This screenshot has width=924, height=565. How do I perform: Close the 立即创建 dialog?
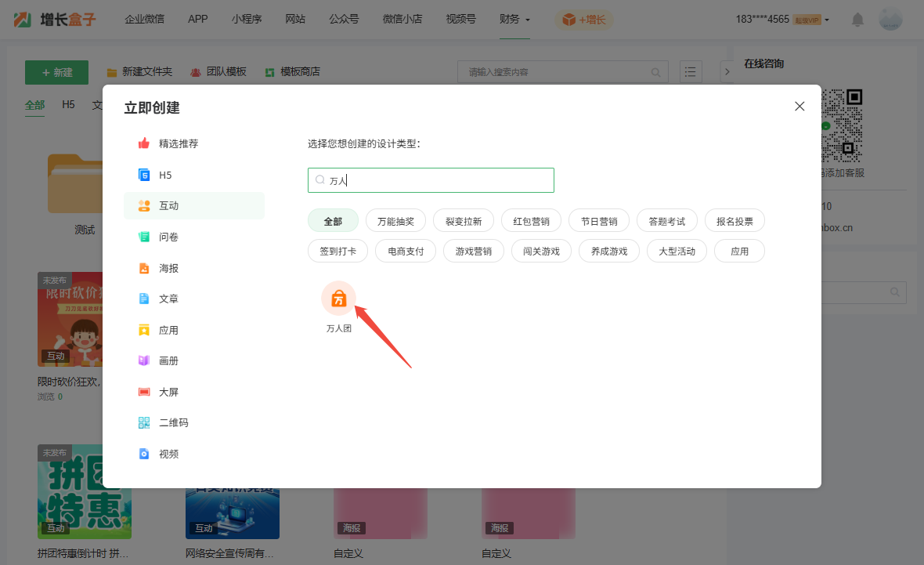click(x=799, y=107)
